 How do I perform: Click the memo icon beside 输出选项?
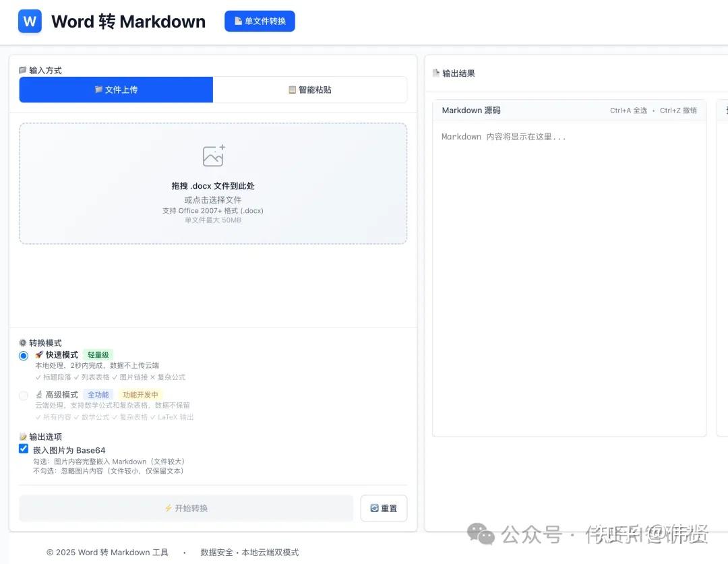click(x=24, y=436)
